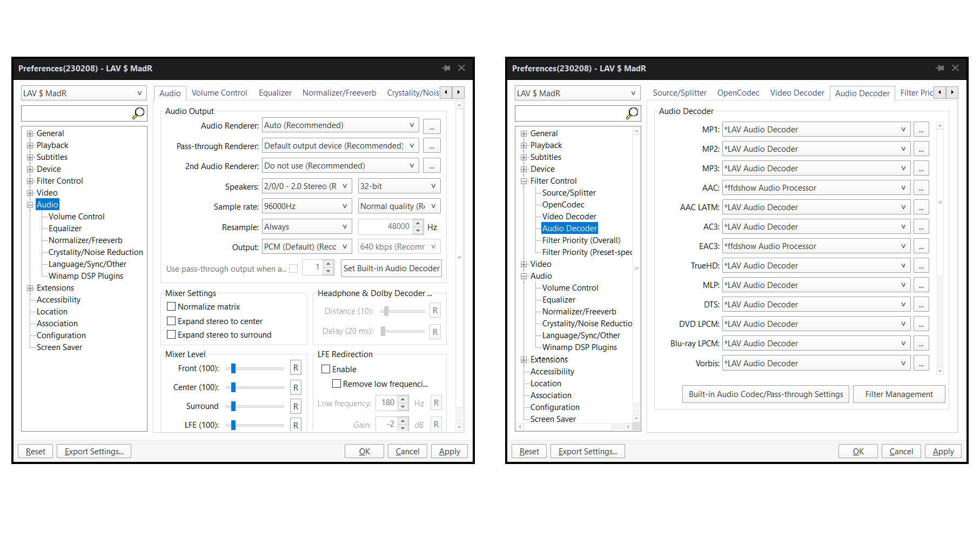Viewport: 980px width, 551px height.
Task: Open AC3 decoder dropdown
Action: coord(816,227)
